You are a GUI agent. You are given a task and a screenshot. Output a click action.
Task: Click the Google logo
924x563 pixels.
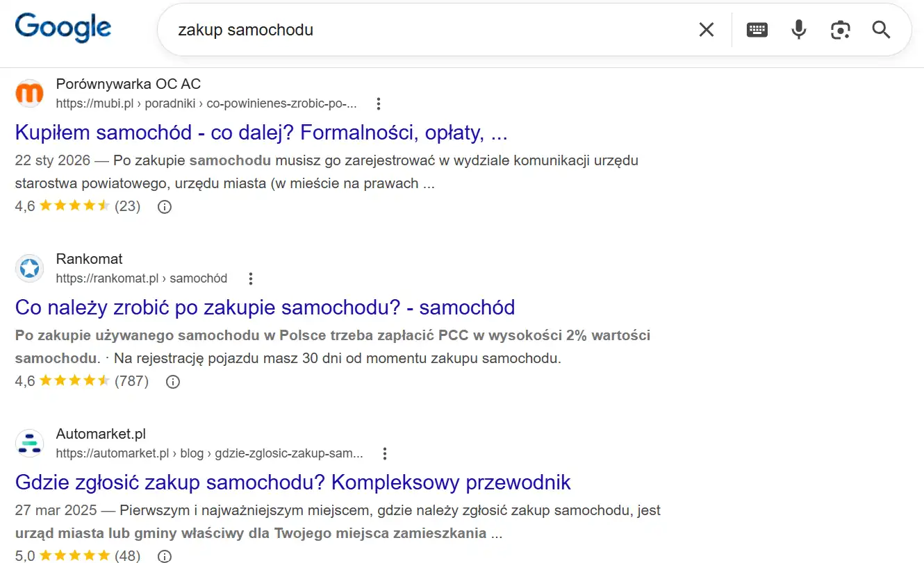pyautogui.click(x=63, y=28)
